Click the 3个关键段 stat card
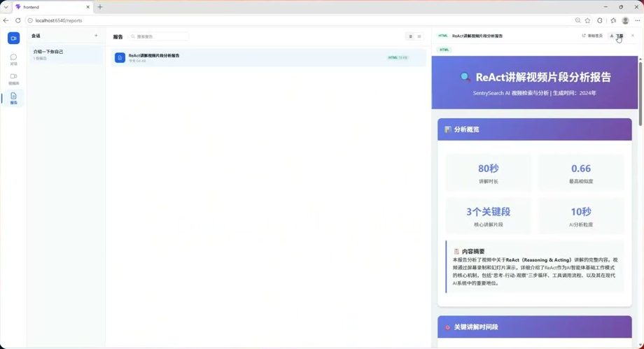 pyautogui.click(x=489, y=216)
